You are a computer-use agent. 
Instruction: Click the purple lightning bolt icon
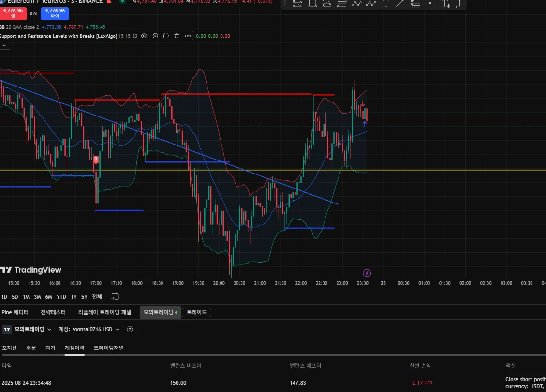[x=367, y=273]
